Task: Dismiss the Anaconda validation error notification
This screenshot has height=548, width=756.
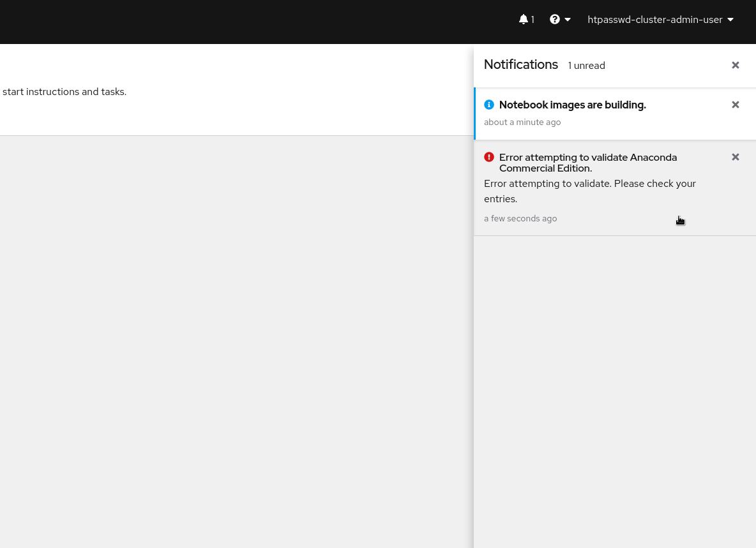Action: [x=736, y=157]
